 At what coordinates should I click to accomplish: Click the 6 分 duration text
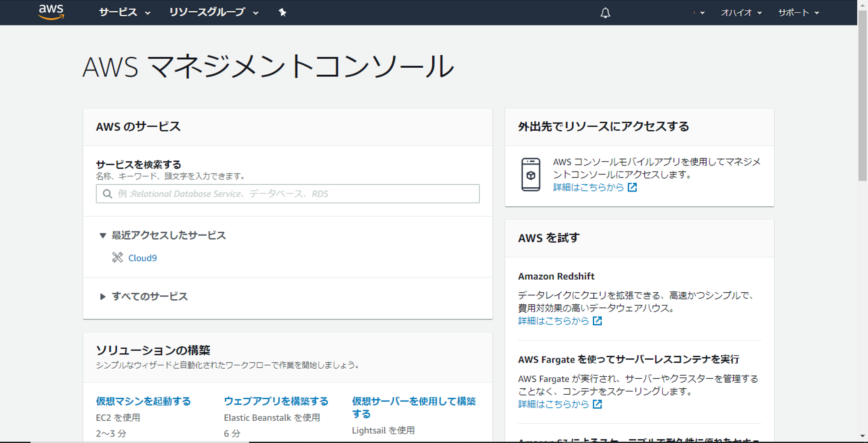232,433
